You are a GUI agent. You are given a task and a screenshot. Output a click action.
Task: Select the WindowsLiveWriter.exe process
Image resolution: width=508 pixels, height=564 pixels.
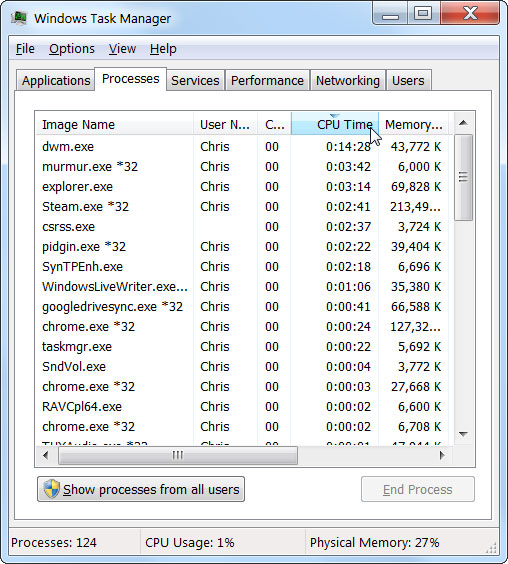(242, 287)
